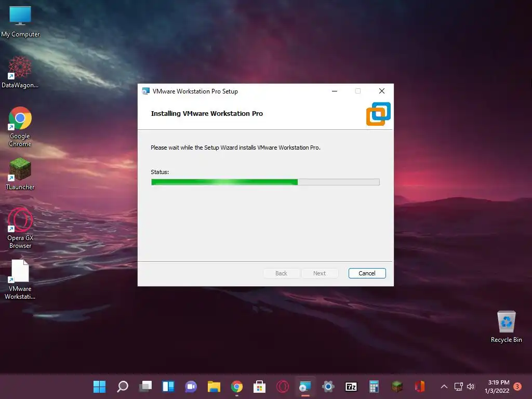Open Settings gear in the taskbar

328,387
